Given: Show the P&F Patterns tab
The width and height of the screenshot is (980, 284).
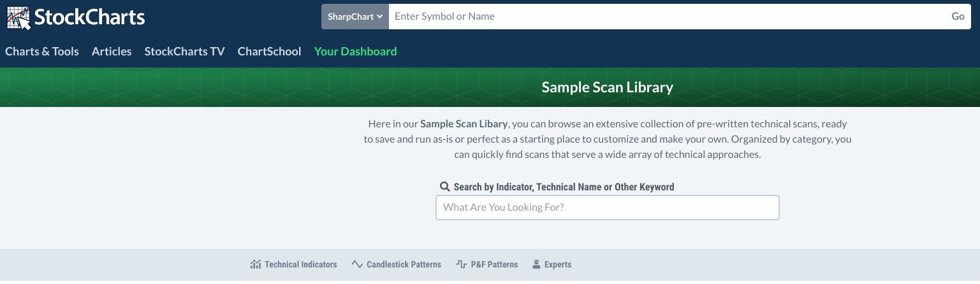Looking at the screenshot, I should pos(494,264).
